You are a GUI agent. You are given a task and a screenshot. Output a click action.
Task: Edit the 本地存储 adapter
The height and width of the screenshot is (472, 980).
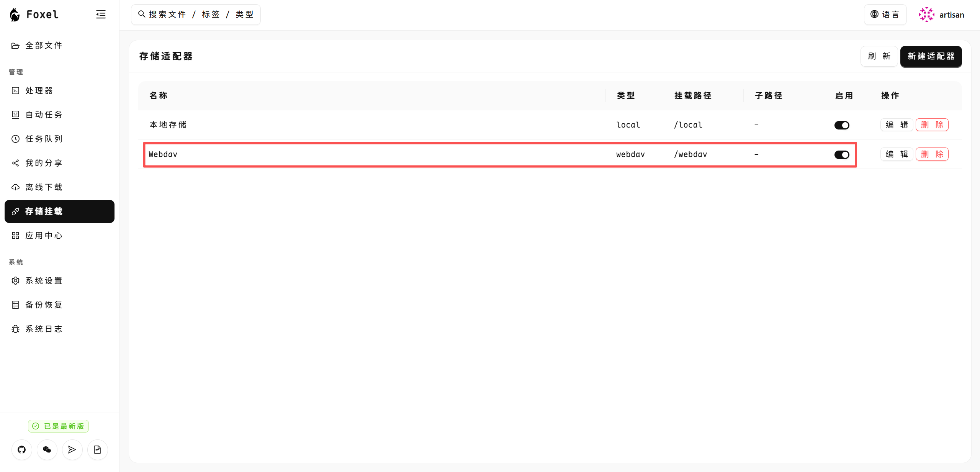tap(897, 125)
